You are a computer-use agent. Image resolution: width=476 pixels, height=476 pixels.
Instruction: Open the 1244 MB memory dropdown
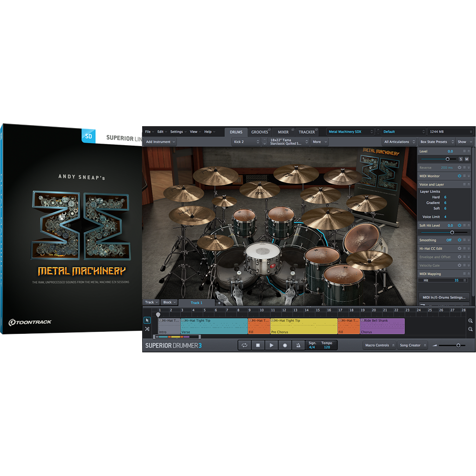pyautogui.click(x=450, y=132)
